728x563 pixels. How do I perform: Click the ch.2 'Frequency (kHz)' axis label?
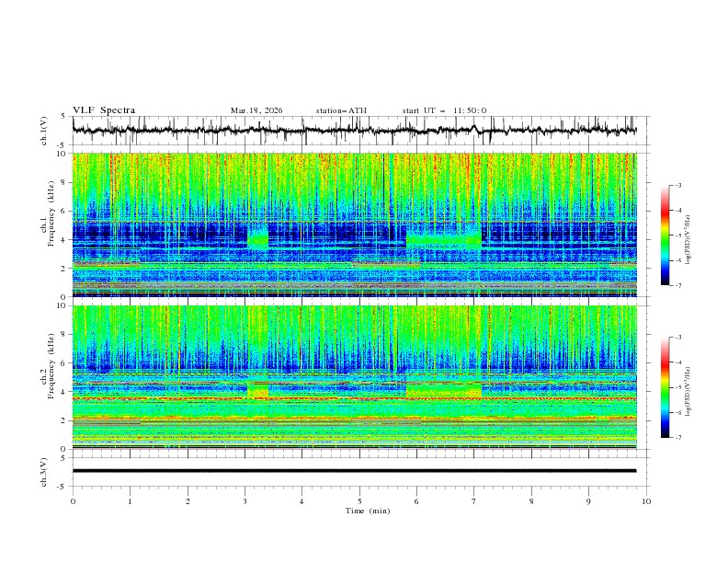click(51, 366)
